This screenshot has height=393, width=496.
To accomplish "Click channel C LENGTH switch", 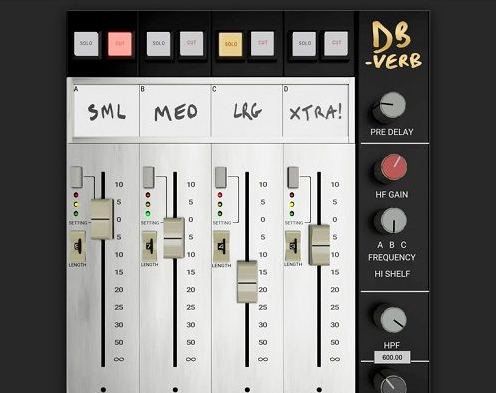I will click(221, 247).
